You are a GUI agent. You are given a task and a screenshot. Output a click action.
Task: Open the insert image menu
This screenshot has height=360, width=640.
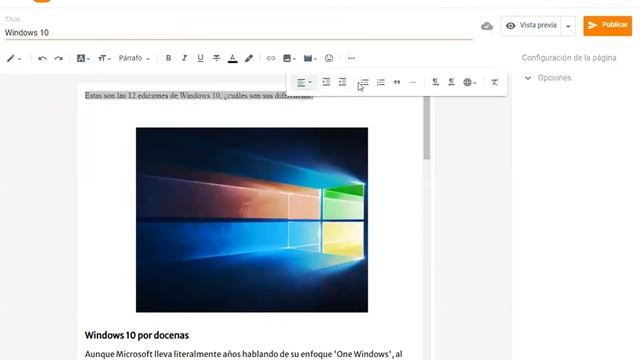(x=289, y=58)
